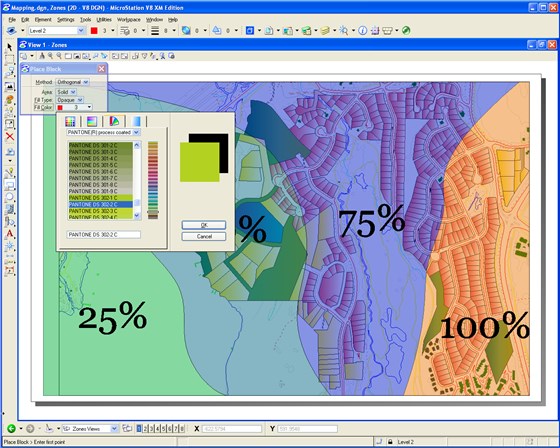This screenshot has width=560, height=448.
Task: Open the PANTONE color book tab icon
Action: [x=114, y=121]
